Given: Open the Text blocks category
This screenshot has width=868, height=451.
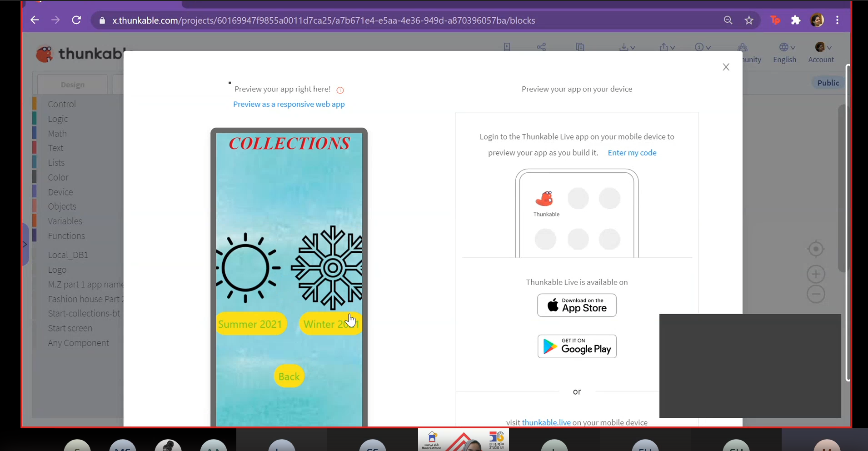Looking at the screenshot, I should tap(55, 148).
